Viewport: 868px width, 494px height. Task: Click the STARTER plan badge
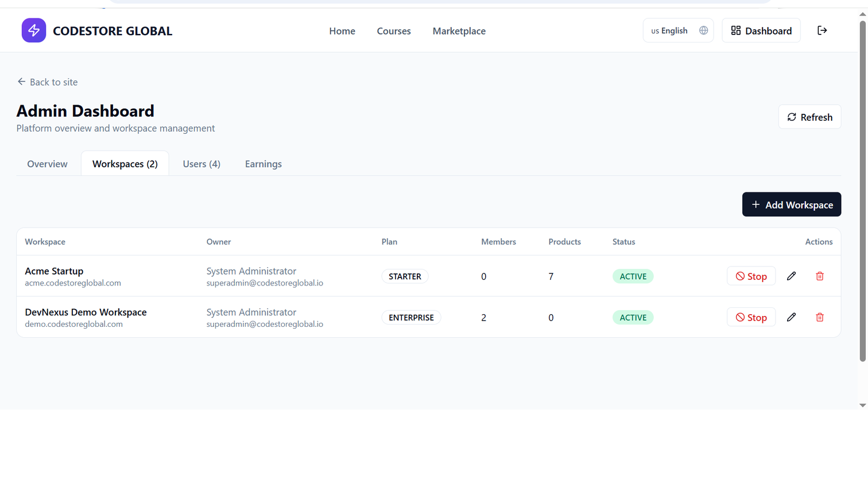(x=405, y=276)
